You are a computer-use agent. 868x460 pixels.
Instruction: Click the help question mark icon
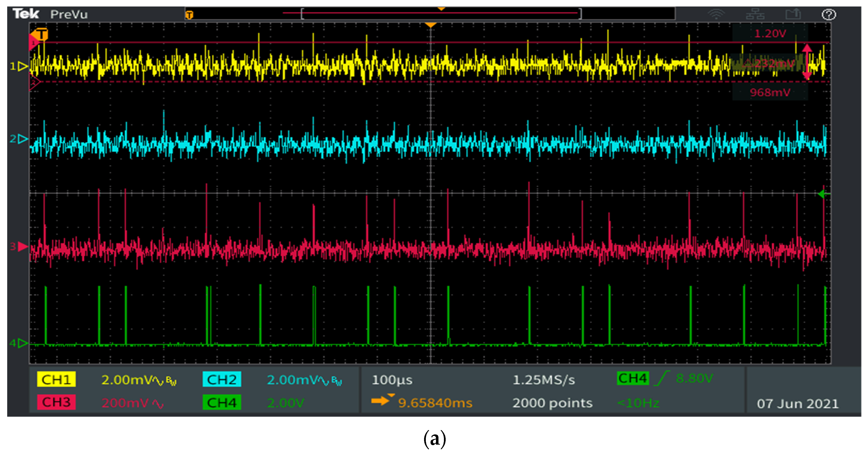828,15
